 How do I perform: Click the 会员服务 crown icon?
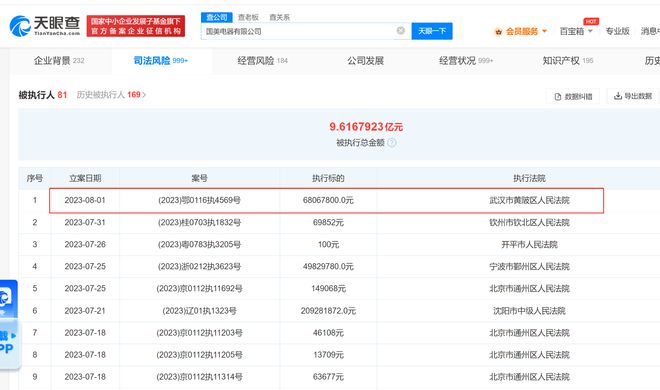pyautogui.click(x=498, y=32)
